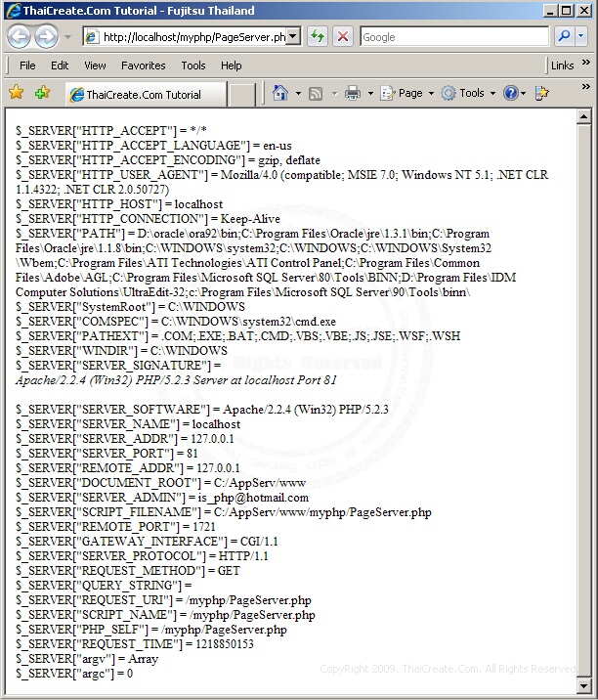Click the last command bar icon

click(x=541, y=93)
